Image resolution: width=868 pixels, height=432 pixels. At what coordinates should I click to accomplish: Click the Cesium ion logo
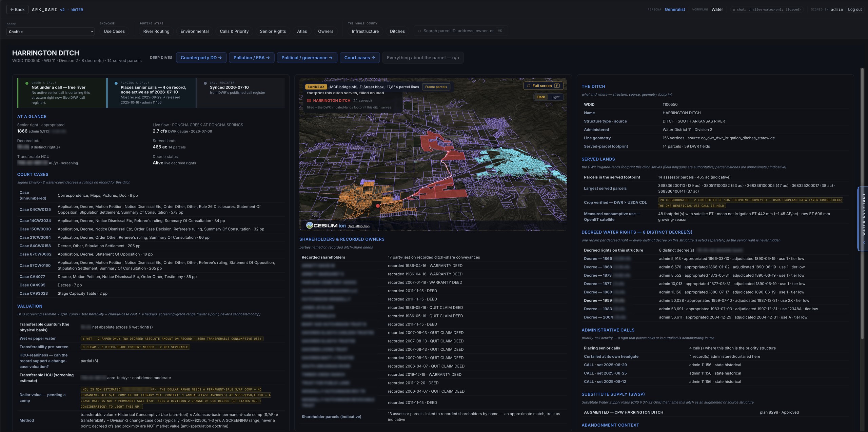325,225
